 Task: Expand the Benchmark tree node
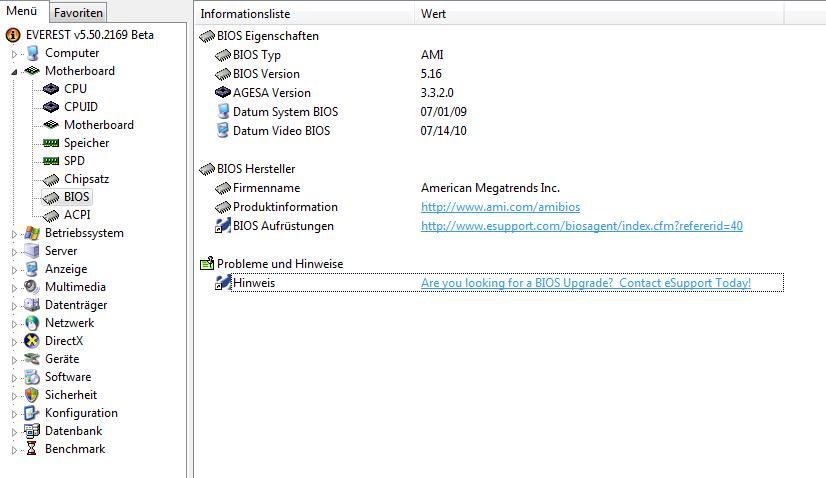click(x=14, y=450)
